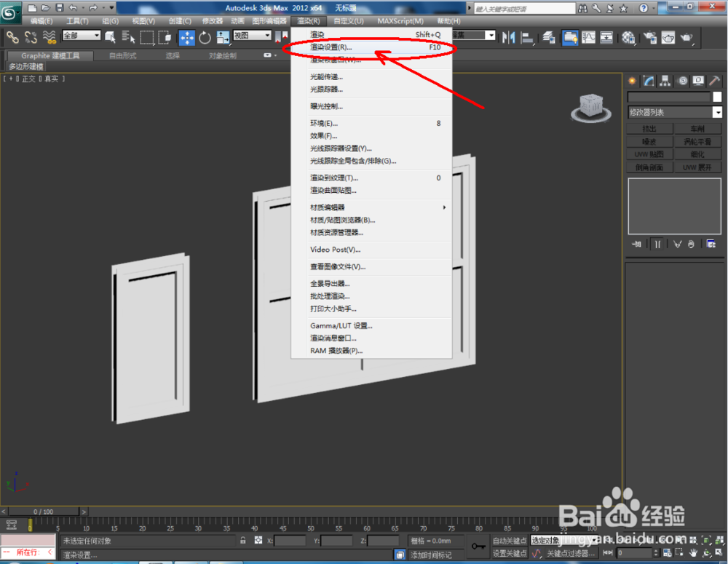The image size is (728, 564).
Task: Click the star favorites icon
Action: tap(624, 8)
